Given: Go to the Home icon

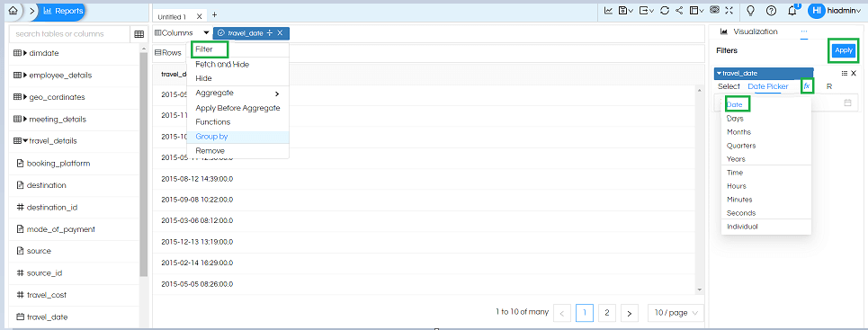Looking at the screenshot, I should pos(13,11).
